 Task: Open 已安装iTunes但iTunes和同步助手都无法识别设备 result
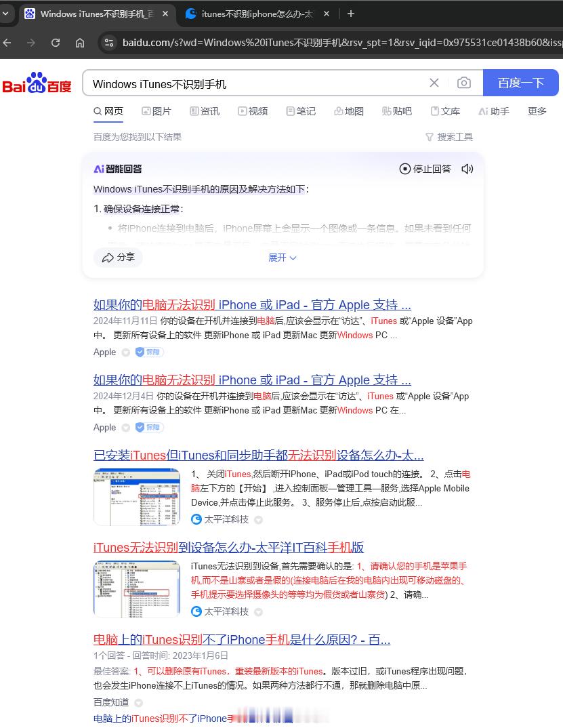pyautogui.click(x=258, y=456)
